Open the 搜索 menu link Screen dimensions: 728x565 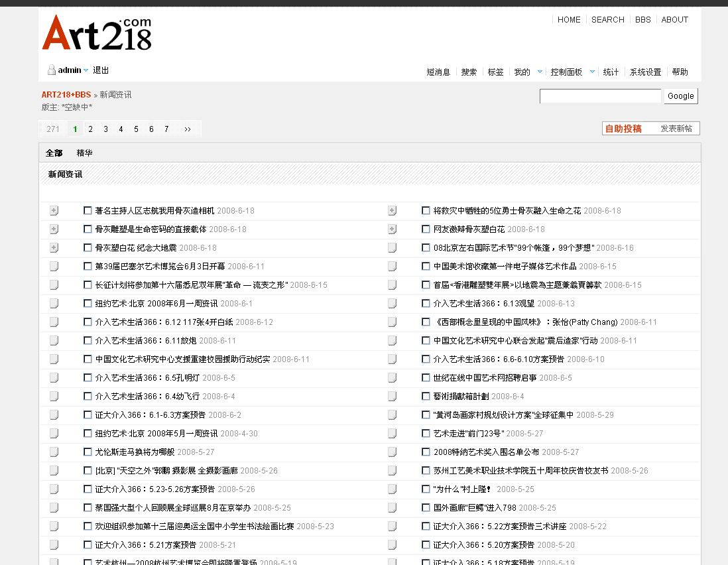469,72
